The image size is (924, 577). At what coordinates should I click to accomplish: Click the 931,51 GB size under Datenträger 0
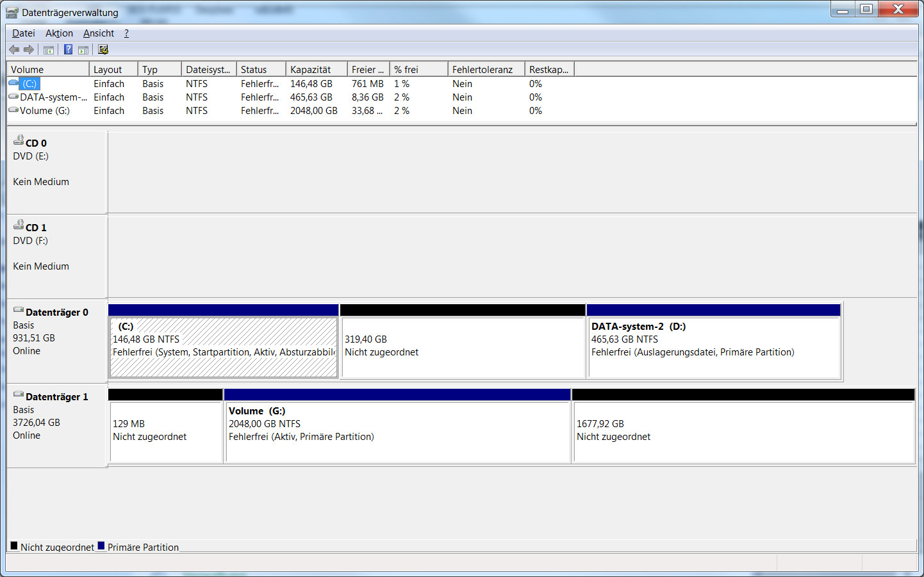coord(34,338)
